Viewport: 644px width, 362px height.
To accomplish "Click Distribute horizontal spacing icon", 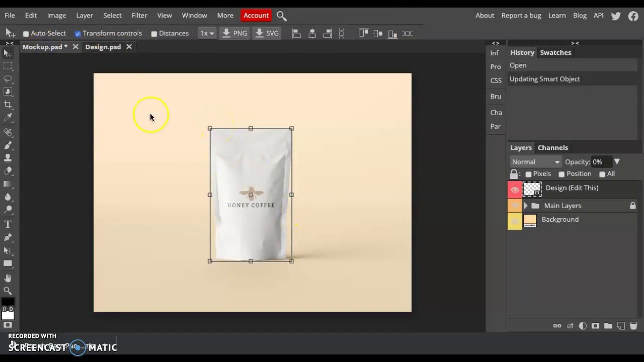I will tap(408, 34).
